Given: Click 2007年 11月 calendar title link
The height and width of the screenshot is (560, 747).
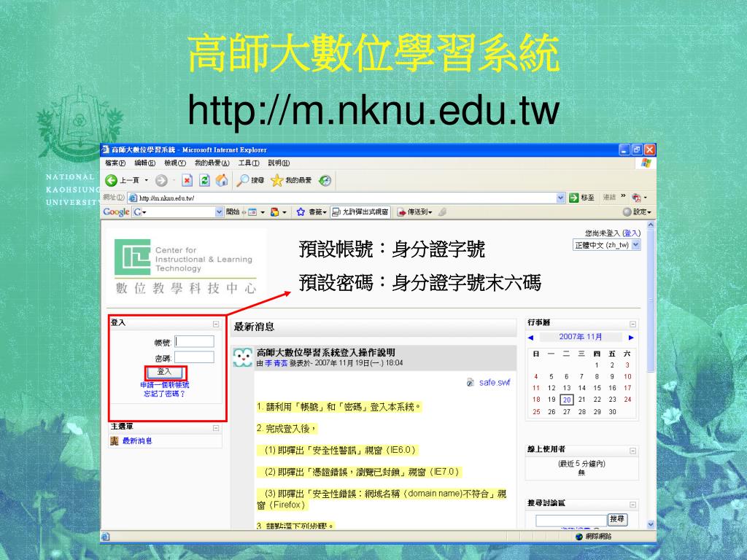Looking at the screenshot, I should click(x=580, y=337).
